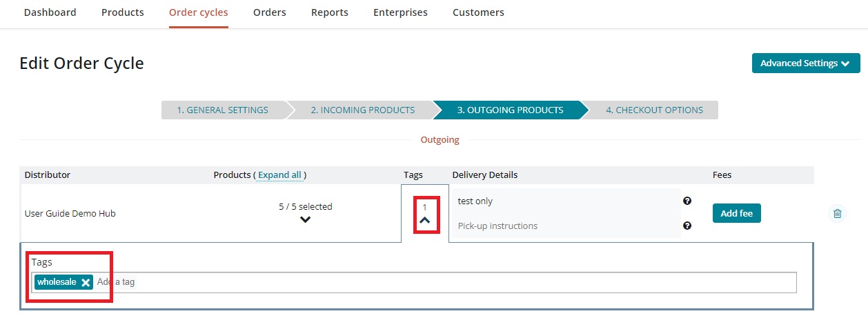Delete the User Guide Demo Hub distributor row
Viewport: 868px width, 318px height.
pyautogui.click(x=837, y=213)
